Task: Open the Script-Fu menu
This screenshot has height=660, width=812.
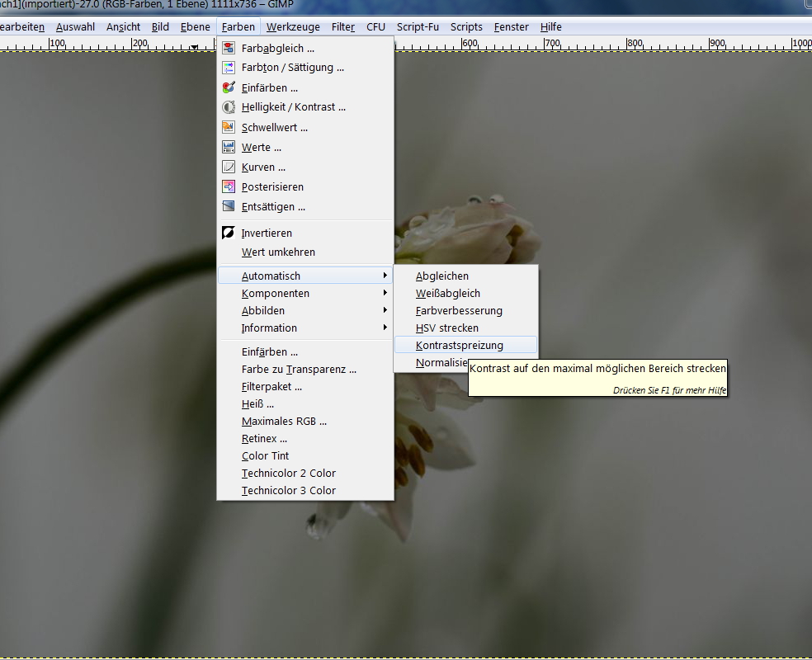Action: (x=418, y=27)
